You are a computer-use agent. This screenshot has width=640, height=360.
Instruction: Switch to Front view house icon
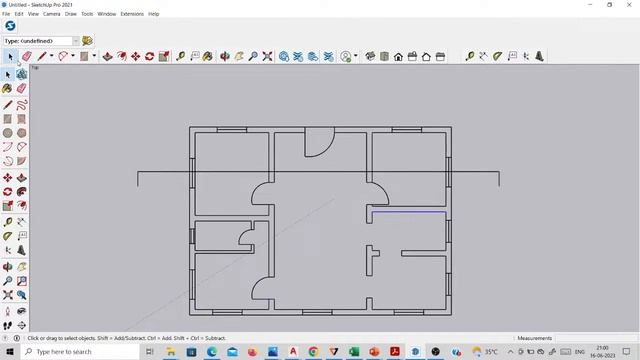[x=398, y=56]
